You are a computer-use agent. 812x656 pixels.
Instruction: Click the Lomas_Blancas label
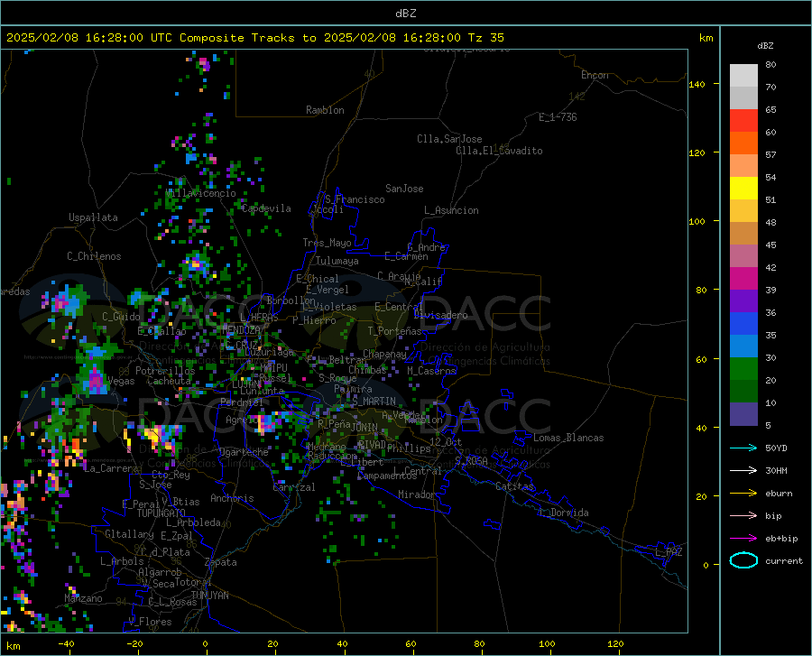[x=568, y=438]
